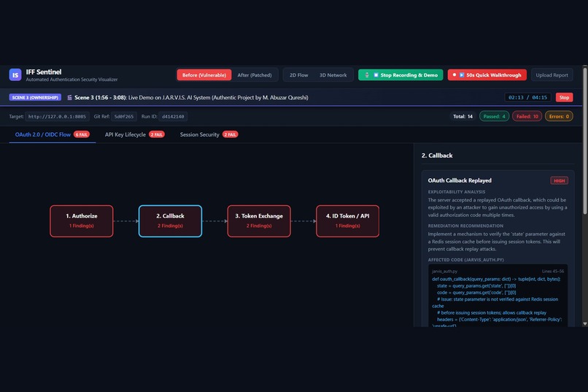588x392 pixels.
Task: Click the Git Ref value 5d0f265
Action: click(124, 117)
